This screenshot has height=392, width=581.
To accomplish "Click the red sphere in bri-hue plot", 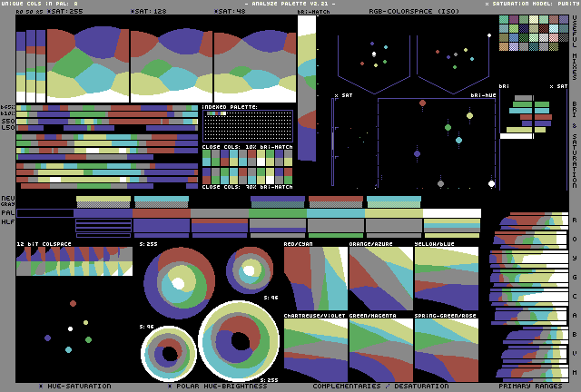I will click(x=422, y=103).
